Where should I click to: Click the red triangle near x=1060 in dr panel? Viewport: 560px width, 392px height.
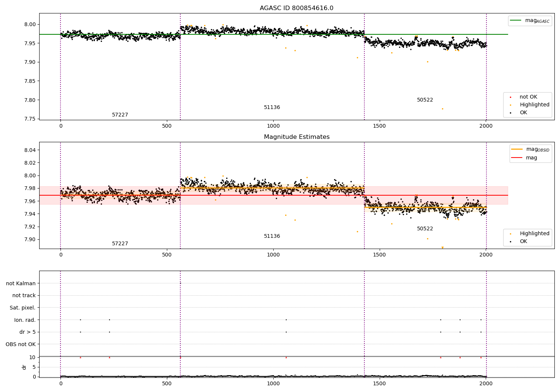(286, 357)
